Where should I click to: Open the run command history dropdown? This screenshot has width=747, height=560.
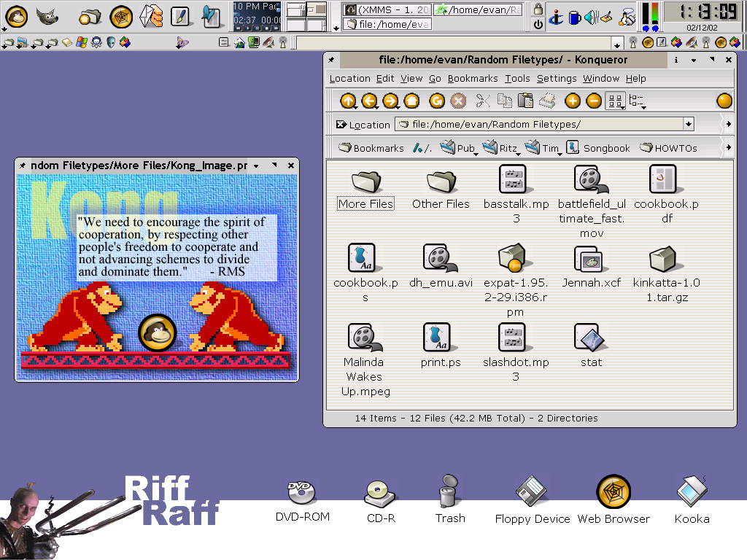pos(617,44)
